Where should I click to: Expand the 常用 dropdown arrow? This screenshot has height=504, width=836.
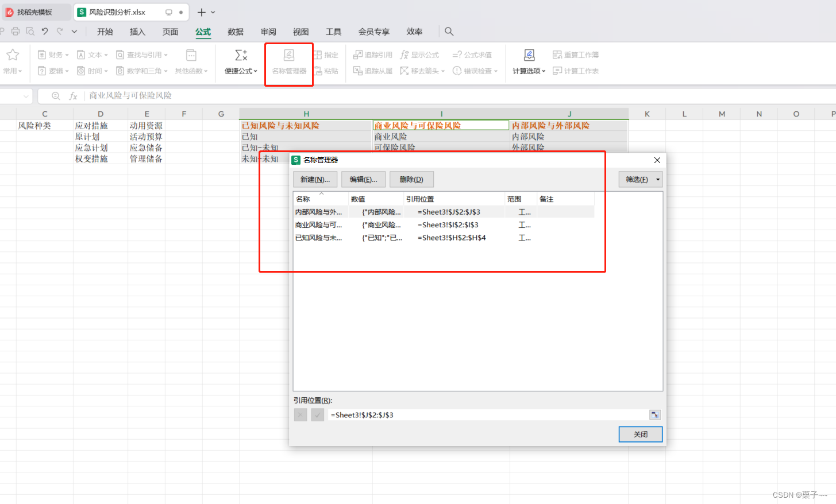click(20, 71)
